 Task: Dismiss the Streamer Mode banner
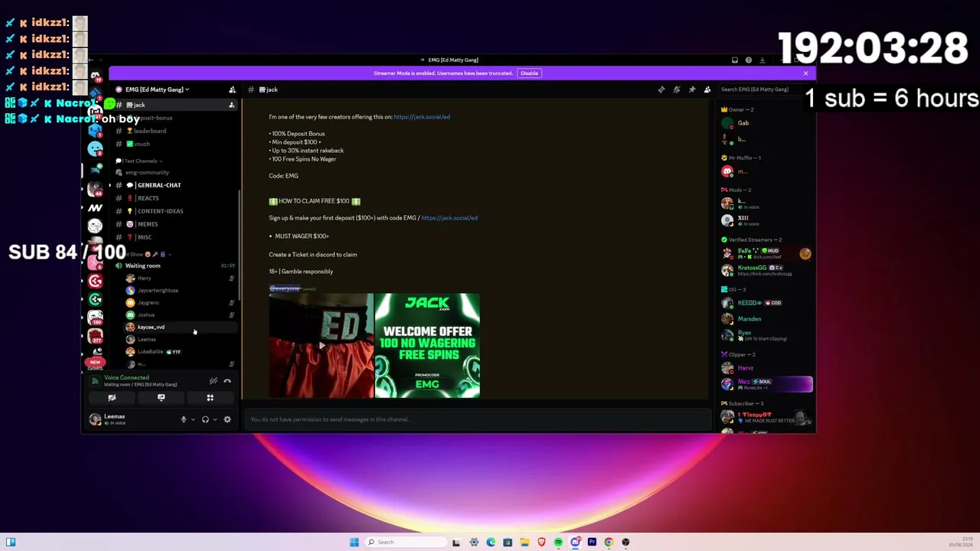(805, 73)
